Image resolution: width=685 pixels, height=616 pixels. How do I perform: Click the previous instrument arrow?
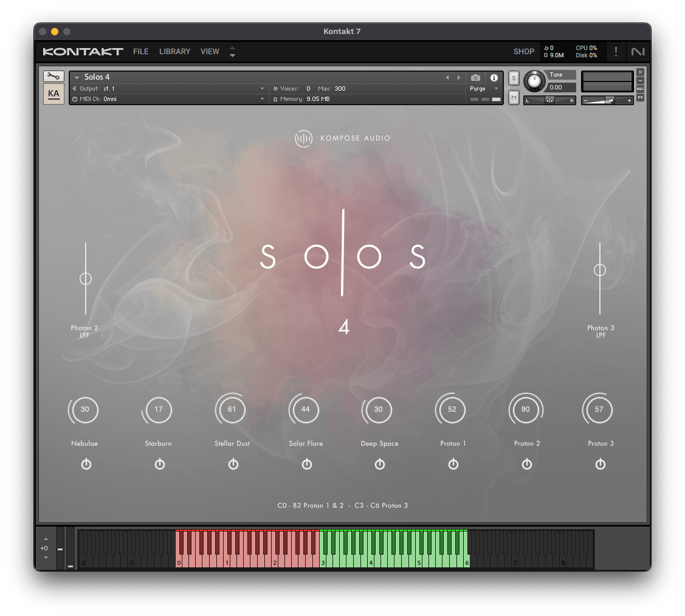click(x=448, y=78)
